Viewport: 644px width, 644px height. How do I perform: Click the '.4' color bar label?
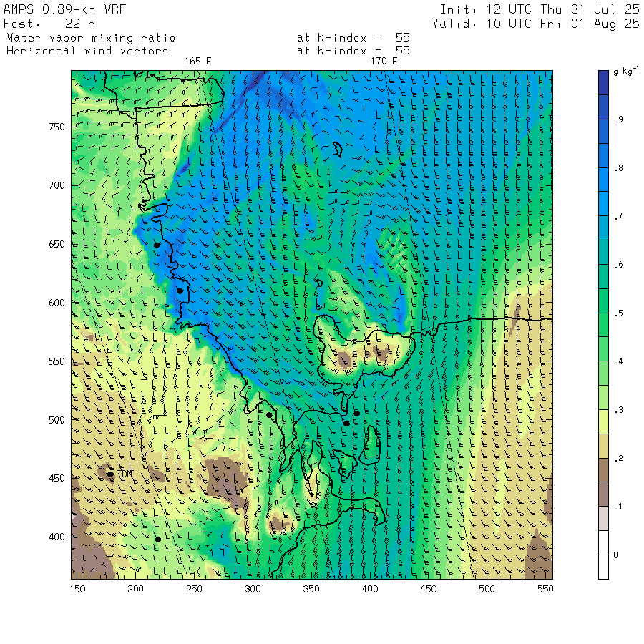618,361
